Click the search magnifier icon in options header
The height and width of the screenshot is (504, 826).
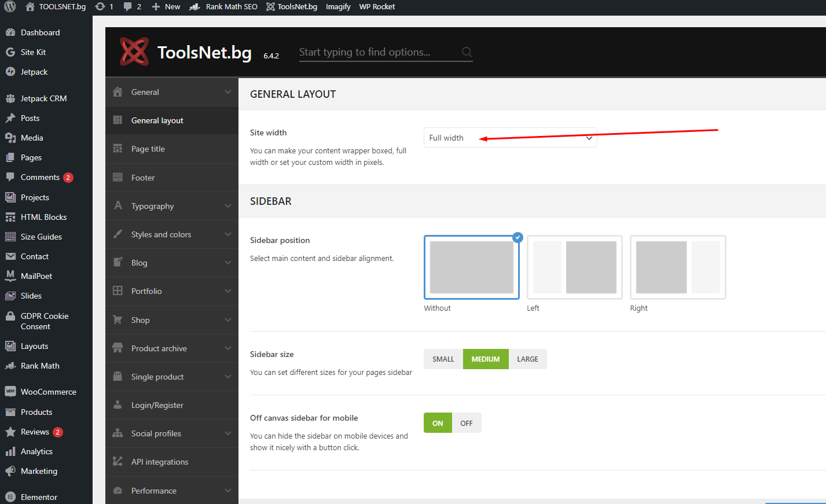[x=467, y=52]
